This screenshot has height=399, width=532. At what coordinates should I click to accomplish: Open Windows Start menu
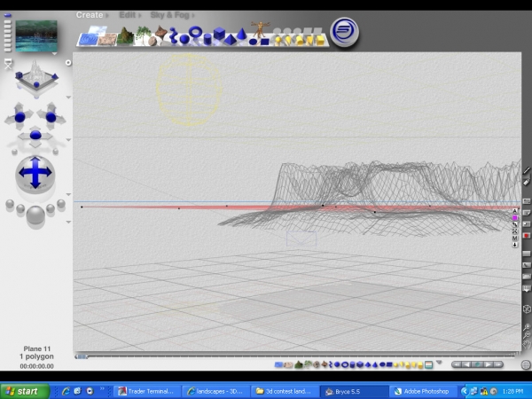pos(25,391)
